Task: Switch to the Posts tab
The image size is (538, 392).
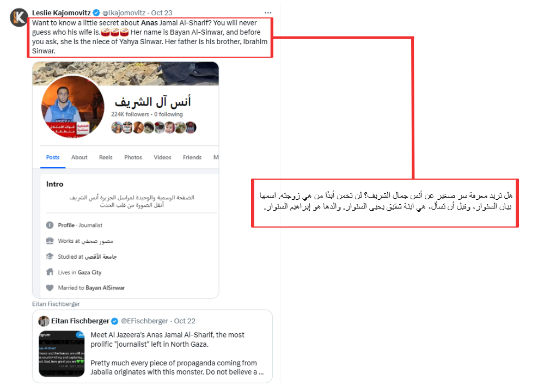Action: [x=53, y=157]
